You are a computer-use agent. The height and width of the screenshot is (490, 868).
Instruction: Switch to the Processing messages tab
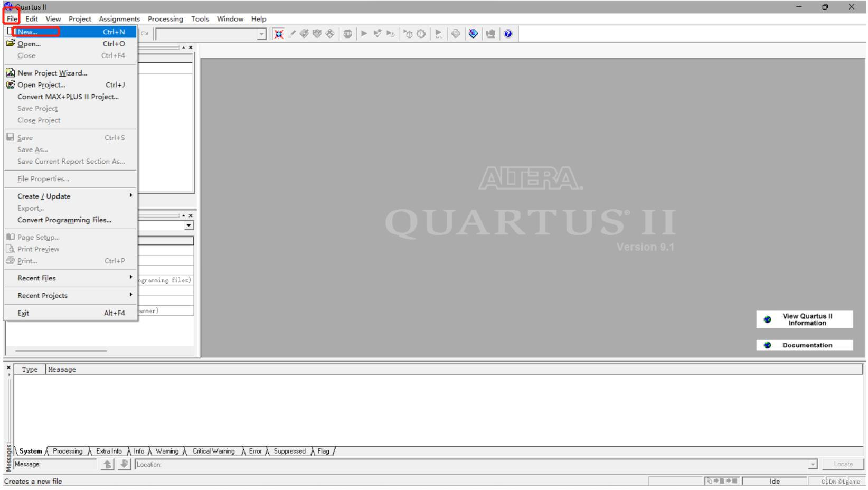coord(68,451)
